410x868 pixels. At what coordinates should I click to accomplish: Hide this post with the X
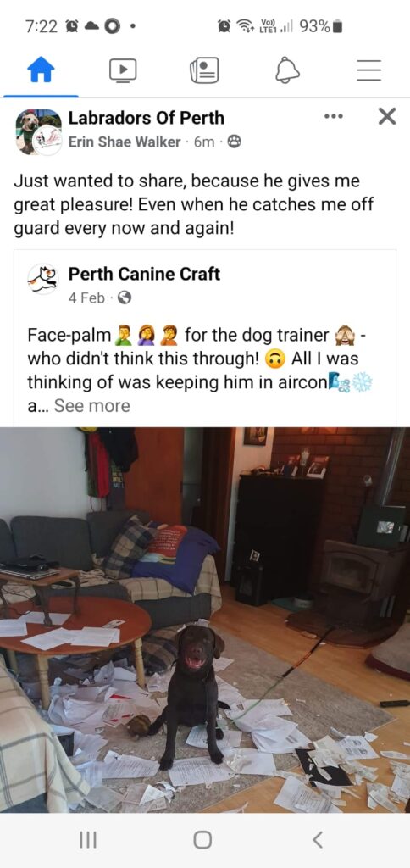pyautogui.click(x=387, y=116)
